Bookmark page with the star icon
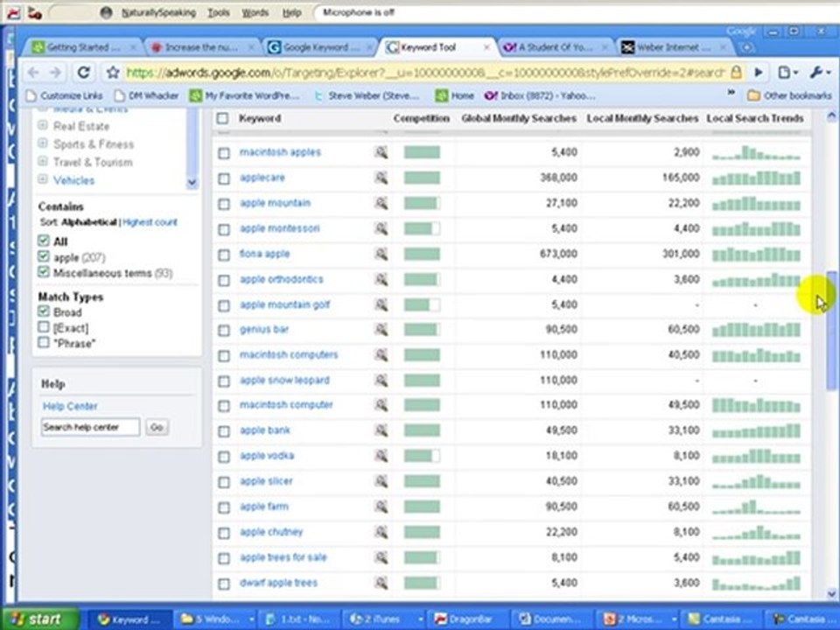The width and height of the screenshot is (840, 630). coord(113,72)
